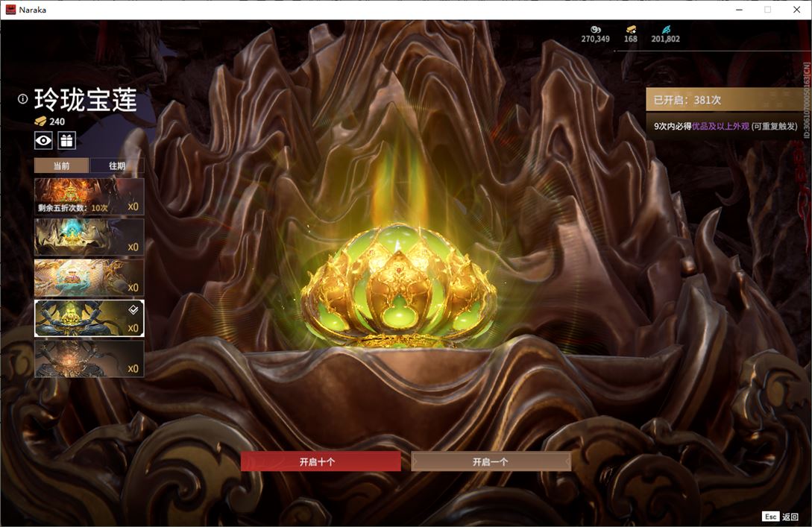Click the 玲珑宝莲 title text

[x=86, y=100]
